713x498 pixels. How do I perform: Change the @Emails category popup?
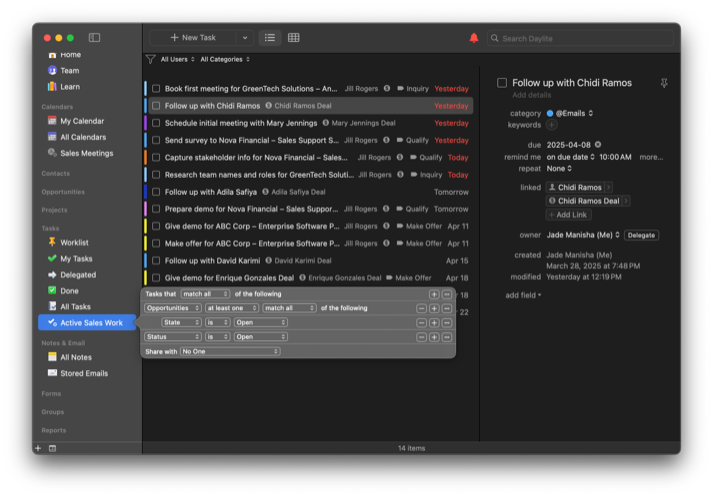574,113
